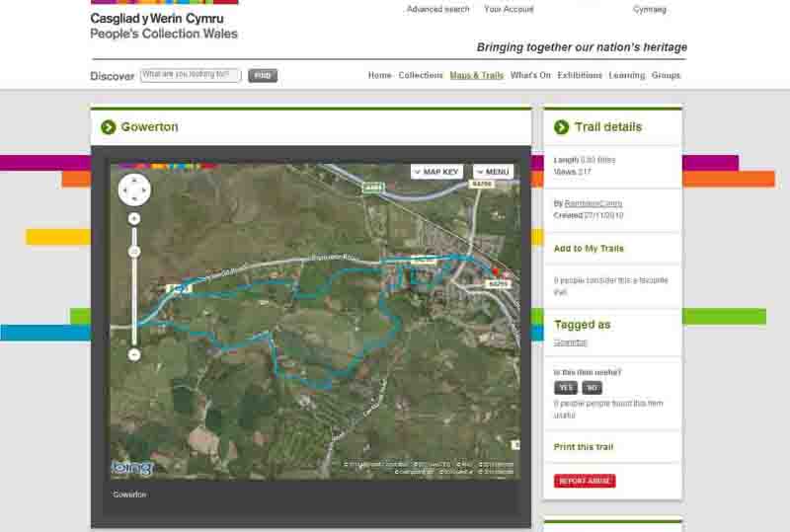Open the map Menu dropdown
The height and width of the screenshot is (532, 790).
click(493, 172)
